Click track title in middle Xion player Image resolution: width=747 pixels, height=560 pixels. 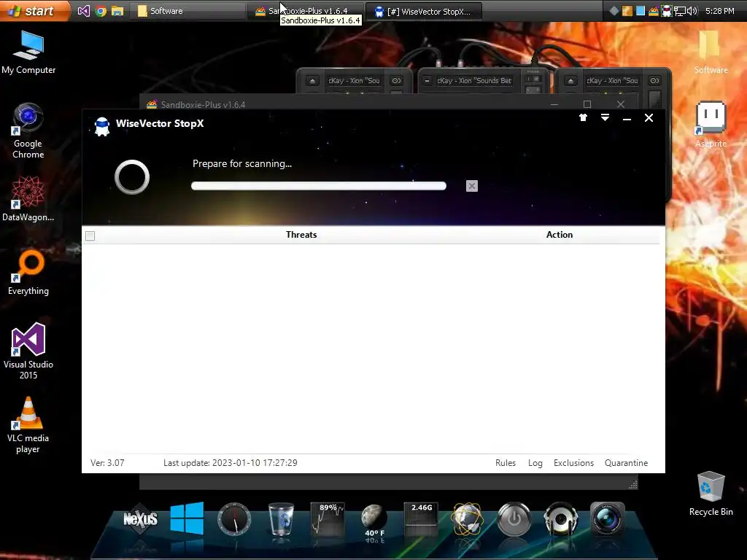[x=474, y=81]
